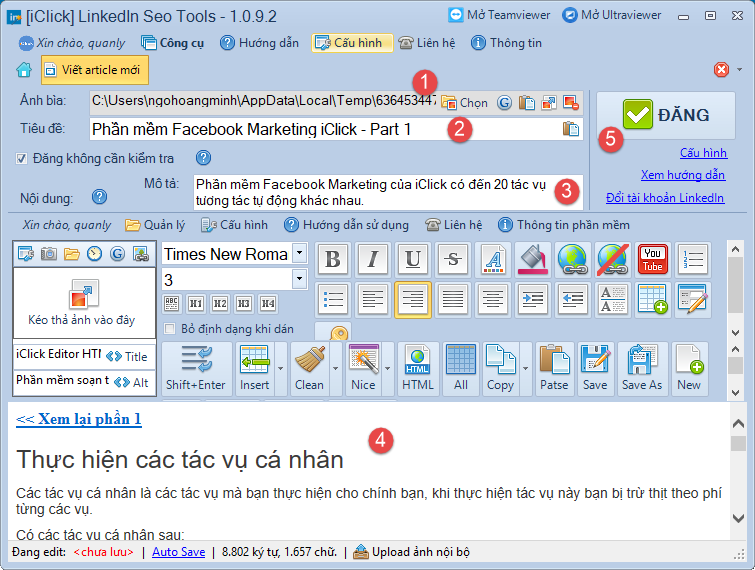Click the Chọn cover image button
The image size is (755, 570).
click(x=465, y=103)
